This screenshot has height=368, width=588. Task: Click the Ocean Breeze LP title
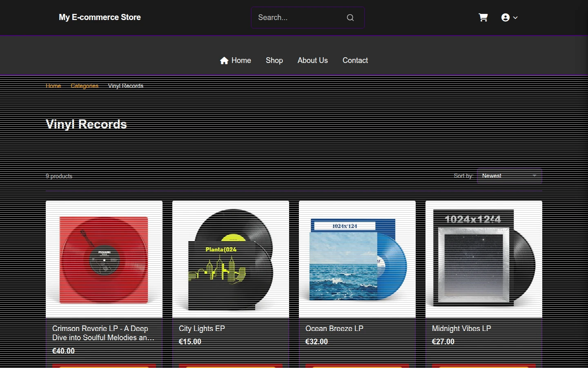pyautogui.click(x=334, y=329)
